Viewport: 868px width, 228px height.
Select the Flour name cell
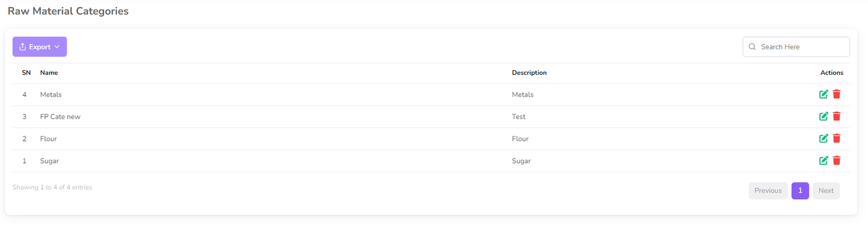click(48, 139)
